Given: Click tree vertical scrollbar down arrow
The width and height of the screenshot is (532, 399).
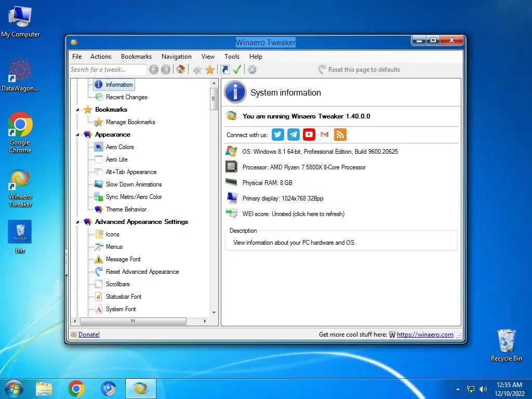Looking at the screenshot, I should (x=214, y=312).
